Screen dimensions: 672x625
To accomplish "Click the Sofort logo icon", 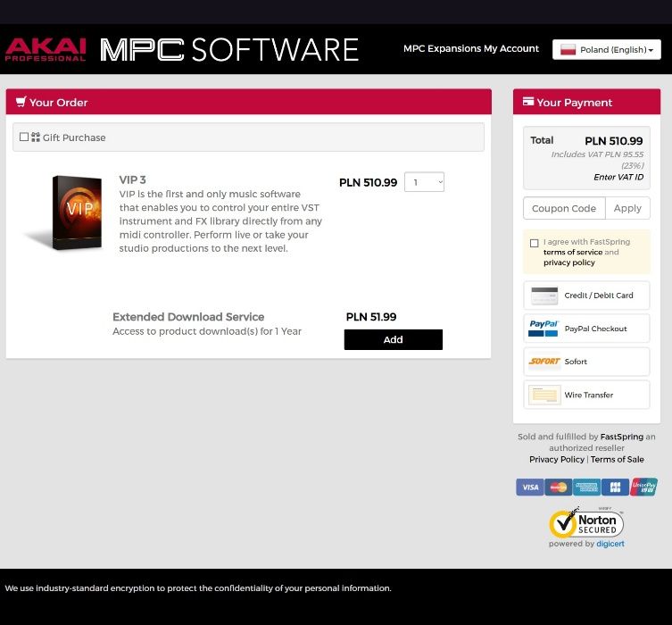I will [544, 362].
